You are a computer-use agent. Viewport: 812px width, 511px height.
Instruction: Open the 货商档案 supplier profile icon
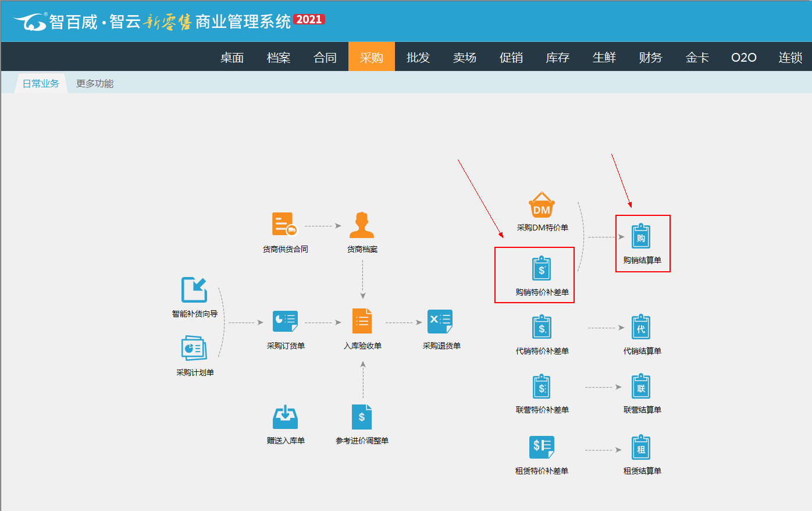[362, 225]
